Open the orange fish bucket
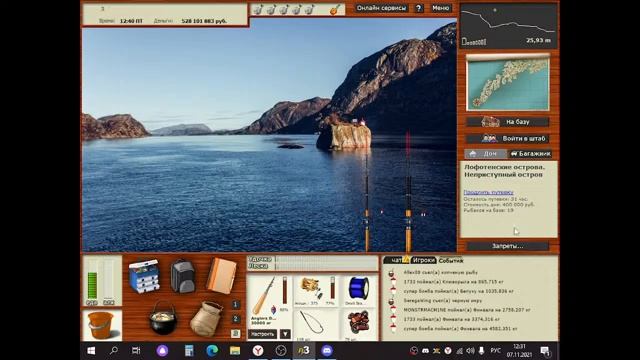The height and width of the screenshot is (360, 640). (100, 325)
